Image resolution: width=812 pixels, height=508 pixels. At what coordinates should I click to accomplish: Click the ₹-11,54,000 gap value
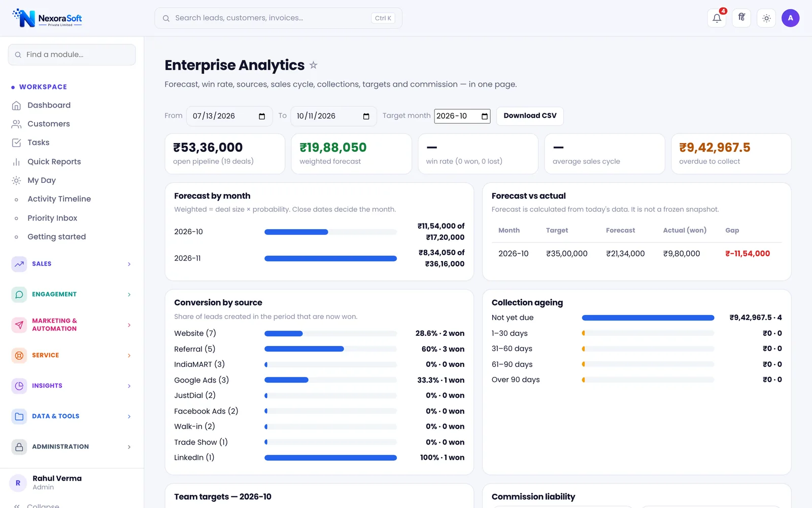pyautogui.click(x=748, y=253)
